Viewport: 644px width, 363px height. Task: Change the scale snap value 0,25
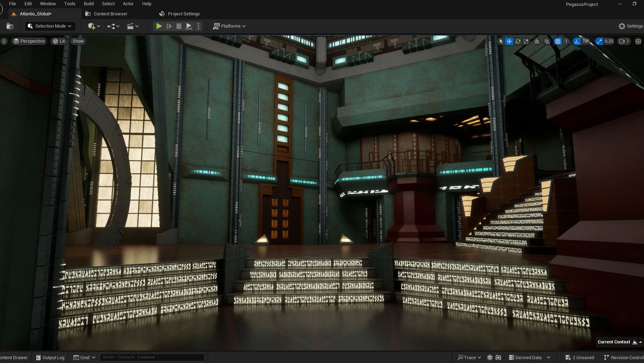[609, 41]
